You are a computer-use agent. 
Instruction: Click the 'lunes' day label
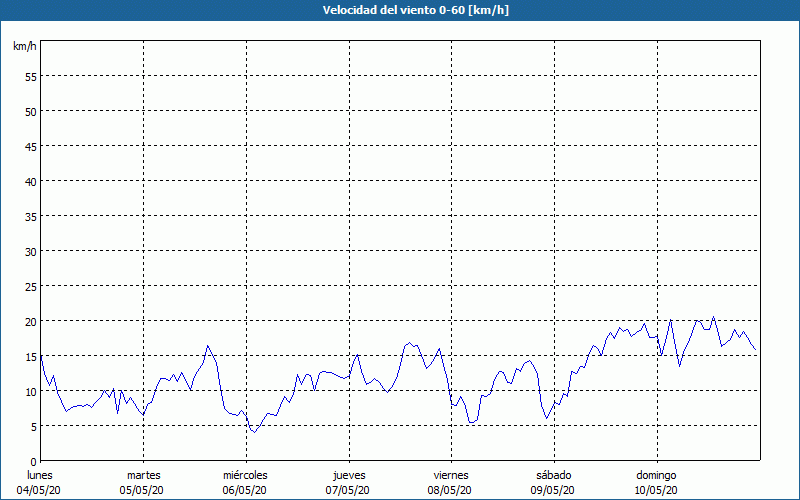(40, 475)
